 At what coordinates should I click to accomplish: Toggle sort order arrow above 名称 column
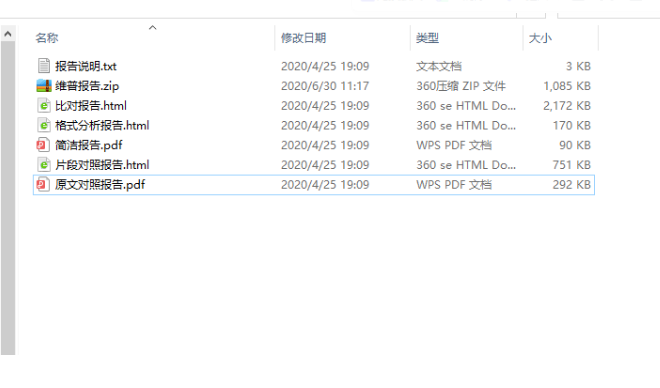(152, 28)
